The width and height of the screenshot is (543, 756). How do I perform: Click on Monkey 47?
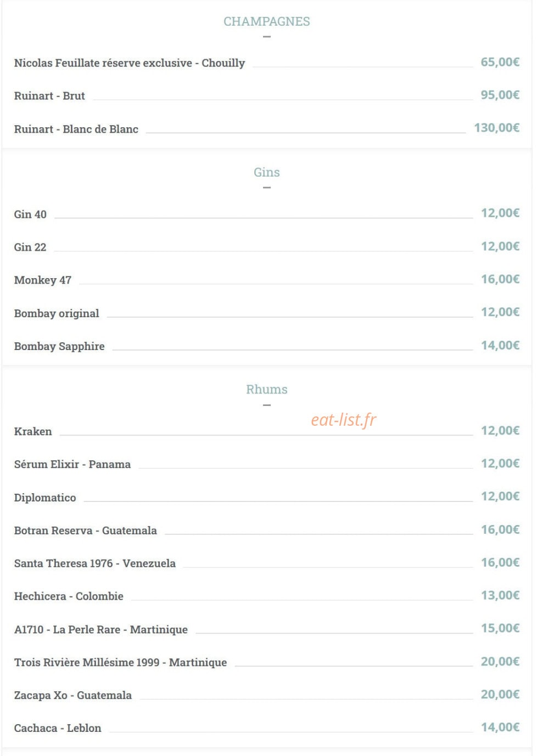click(43, 280)
